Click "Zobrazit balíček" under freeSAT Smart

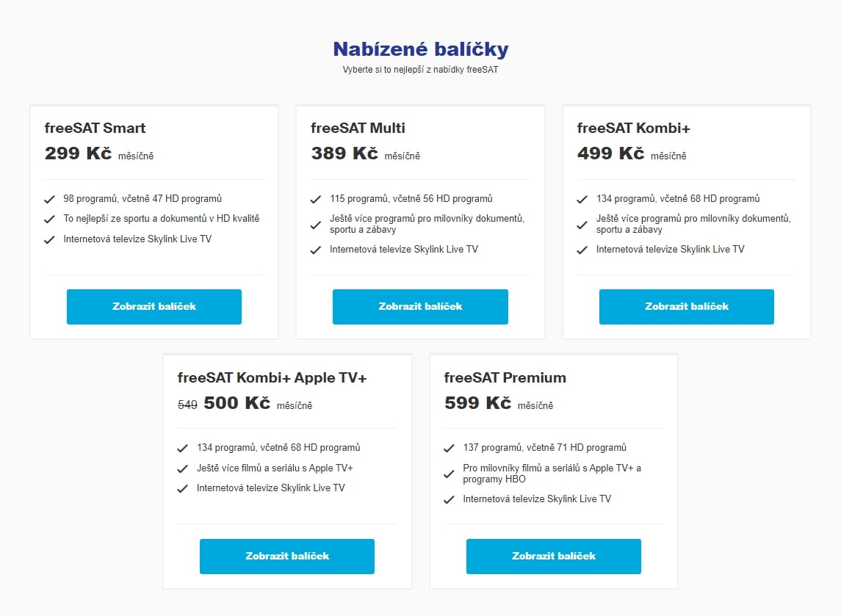coord(154,306)
